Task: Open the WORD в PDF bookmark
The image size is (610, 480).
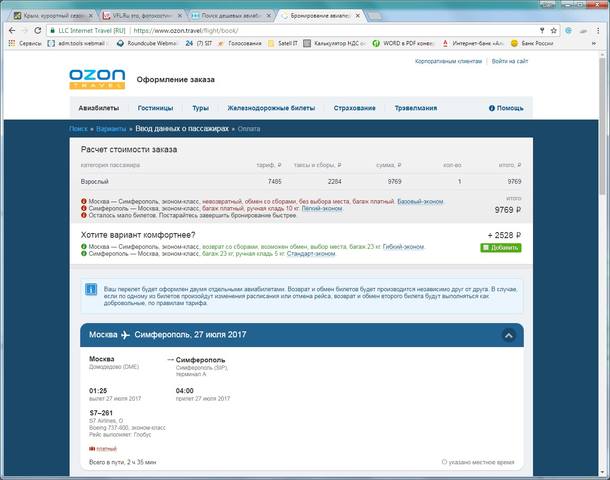Action: pos(403,43)
